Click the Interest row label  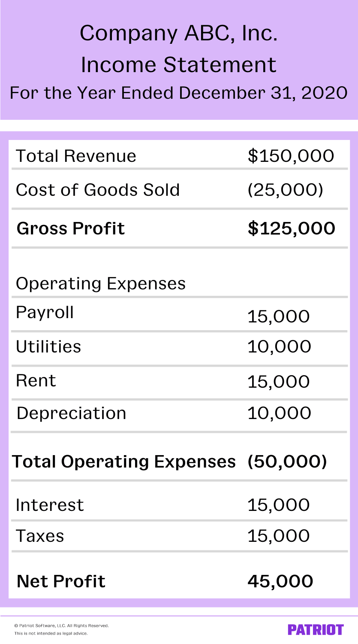(50, 505)
